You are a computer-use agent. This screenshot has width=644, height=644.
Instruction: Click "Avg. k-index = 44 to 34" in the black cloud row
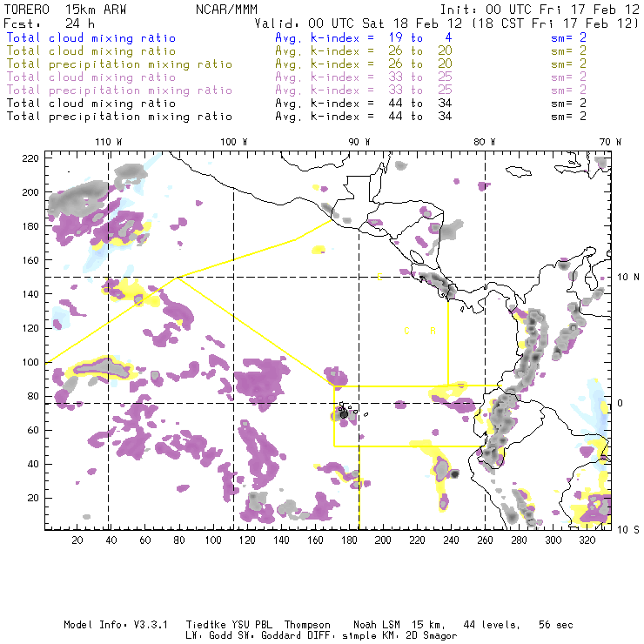coord(364,104)
